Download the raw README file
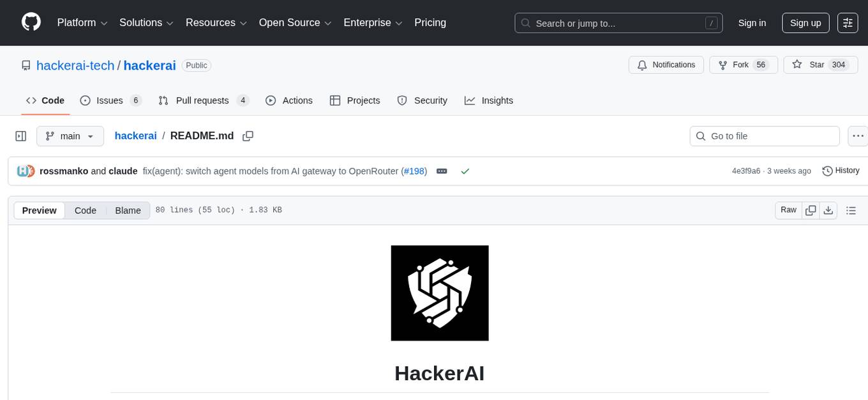Screen dimensions: 868x400 click(828, 210)
